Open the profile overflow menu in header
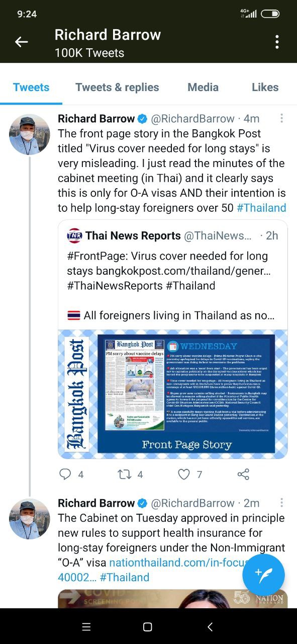 click(277, 42)
